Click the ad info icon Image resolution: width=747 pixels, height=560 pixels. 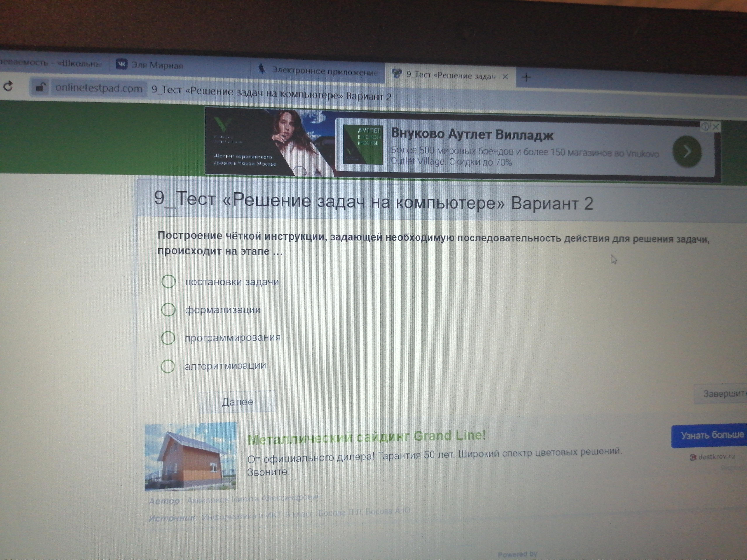click(x=705, y=127)
